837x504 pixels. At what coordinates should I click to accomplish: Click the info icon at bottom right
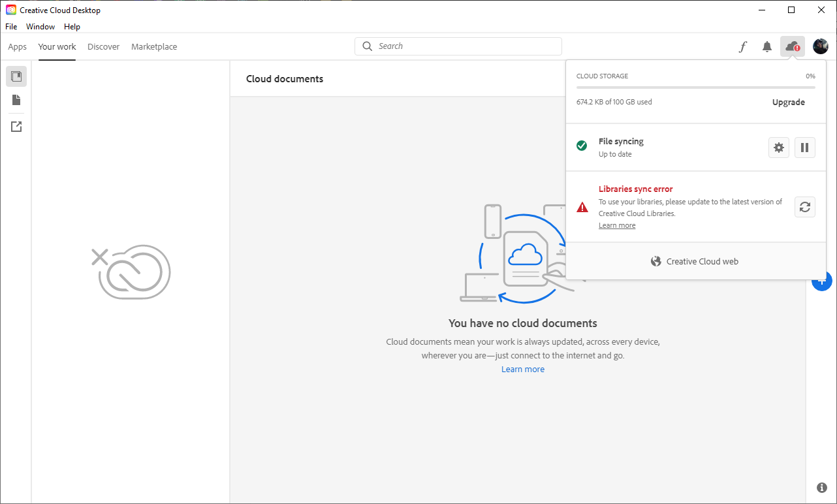pos(822,488)
